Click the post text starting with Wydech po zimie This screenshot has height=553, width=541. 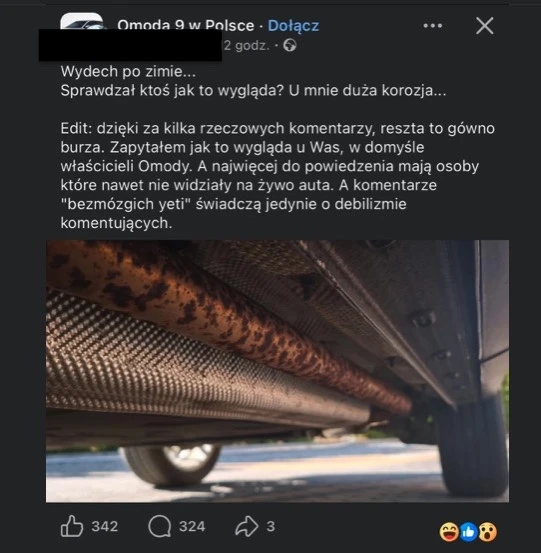[x=253, y=81]
